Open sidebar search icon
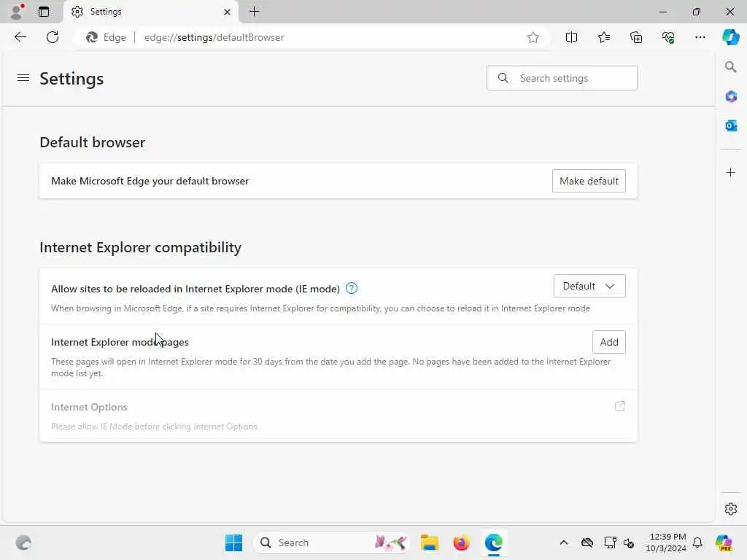Image resolution: width=747 pixels, height=560 pixels. point(731,66)
